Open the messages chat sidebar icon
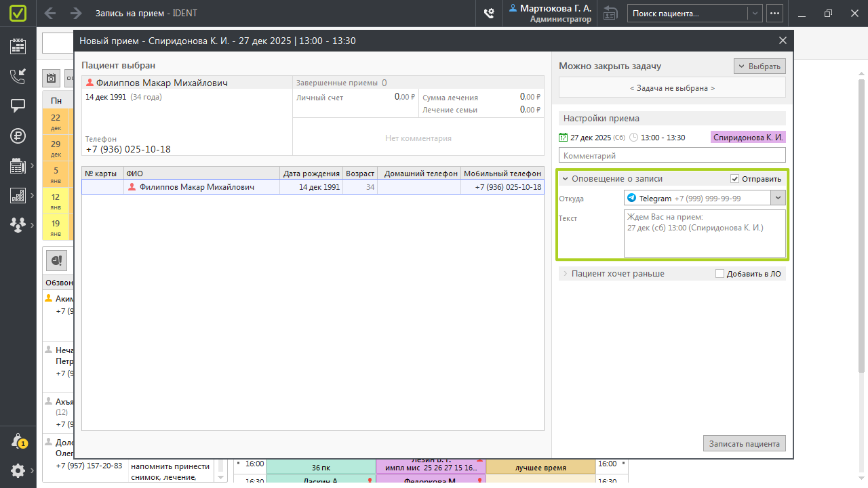This screenshot has height=488, width=868. point(18,106)
